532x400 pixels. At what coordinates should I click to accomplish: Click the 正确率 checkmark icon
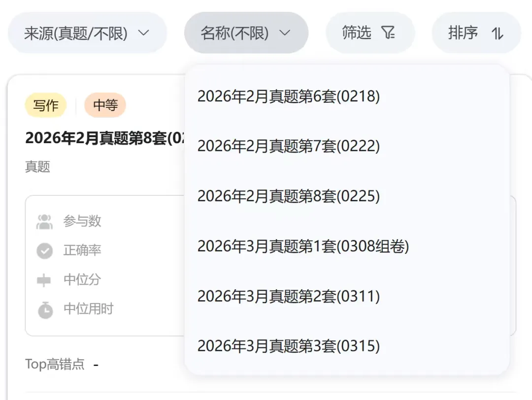(x=45, y=250)
